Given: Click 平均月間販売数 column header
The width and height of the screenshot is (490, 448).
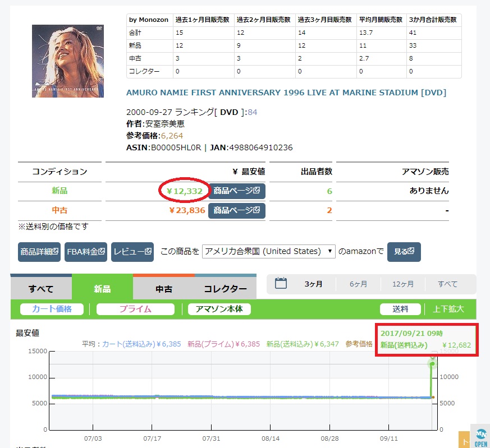Looking at the screenshot, I should coord(381,20).
